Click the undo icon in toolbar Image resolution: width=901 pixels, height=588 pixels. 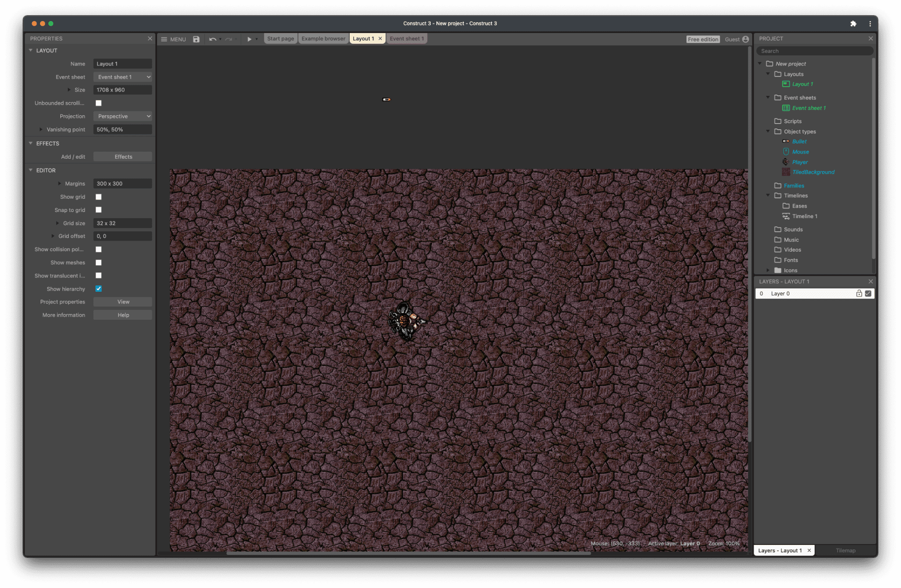pos(212,39)
